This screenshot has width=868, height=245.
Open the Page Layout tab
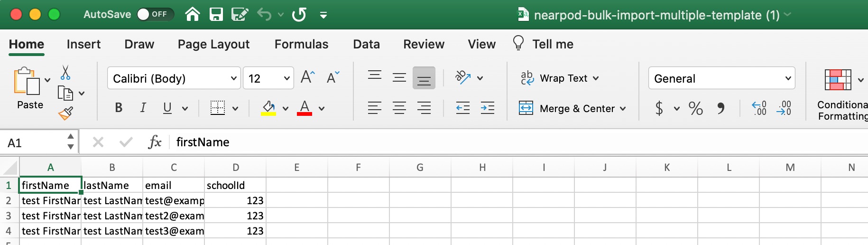[213, 44]
